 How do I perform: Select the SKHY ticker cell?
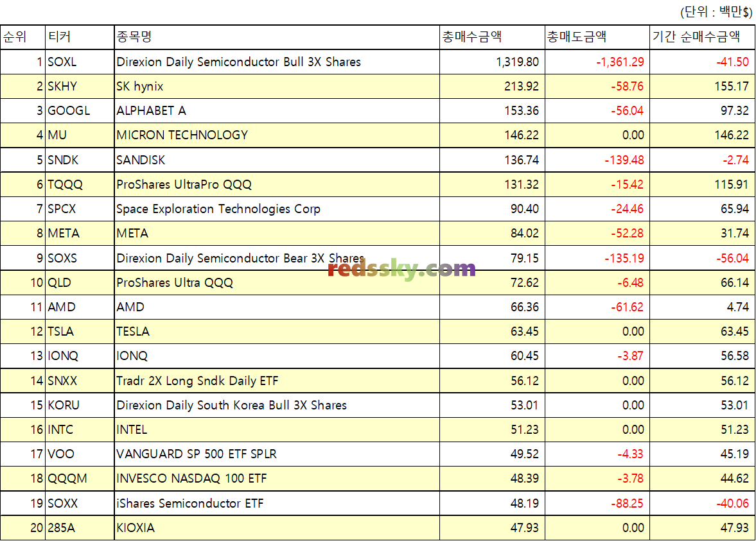pos(80,86)
